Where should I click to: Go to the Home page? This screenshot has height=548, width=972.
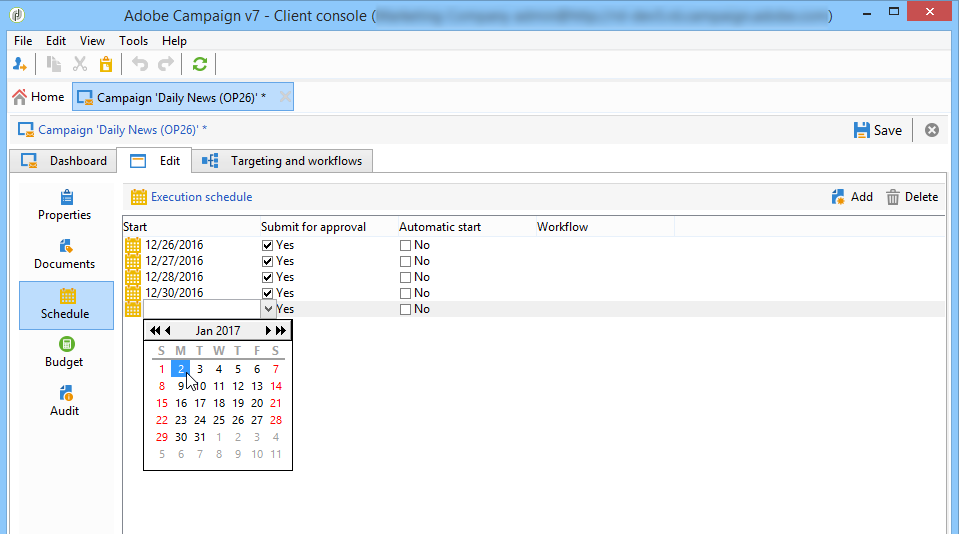point(38,97)
